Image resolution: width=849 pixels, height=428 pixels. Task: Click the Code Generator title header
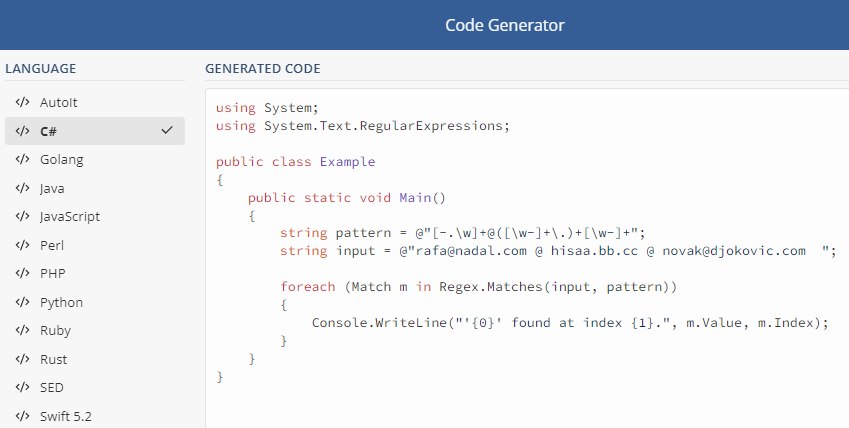(505, 24)
